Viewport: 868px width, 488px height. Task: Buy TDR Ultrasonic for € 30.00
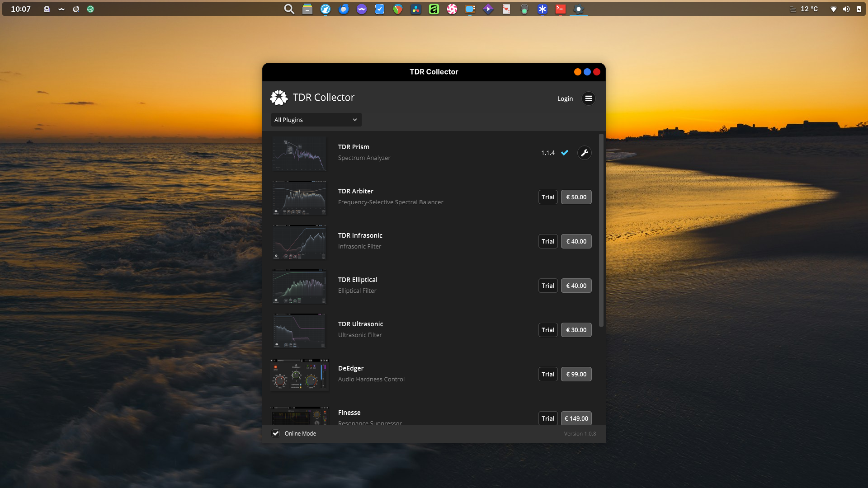(576, 330)
